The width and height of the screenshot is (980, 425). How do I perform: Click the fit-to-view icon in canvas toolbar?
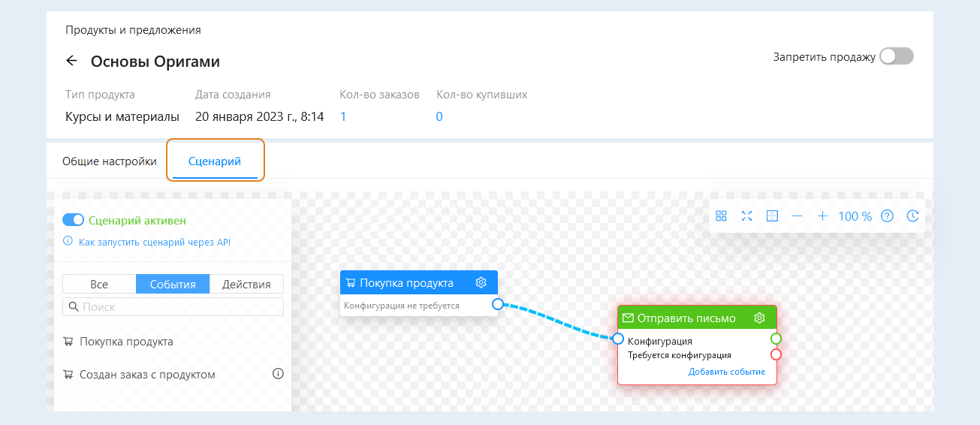pos(772,216)
